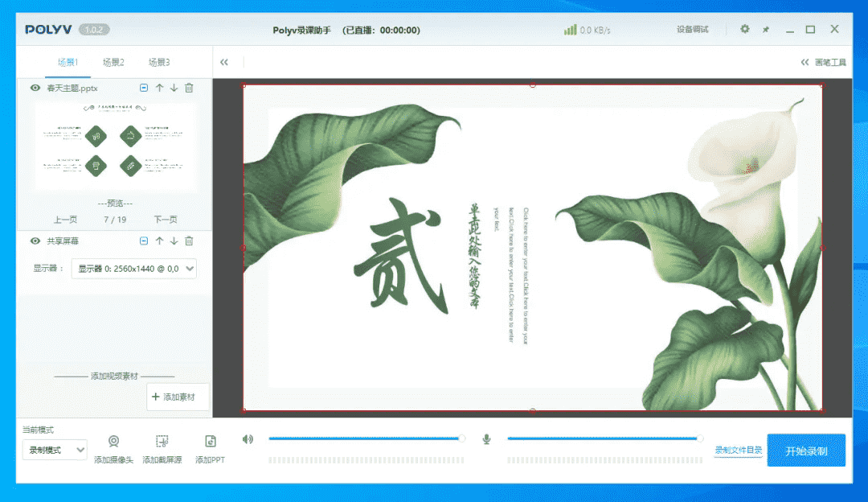The width and height of the screenshot is (868, 502).
Task: Open settings via the gear icon
Action: (x=744, y=29)
